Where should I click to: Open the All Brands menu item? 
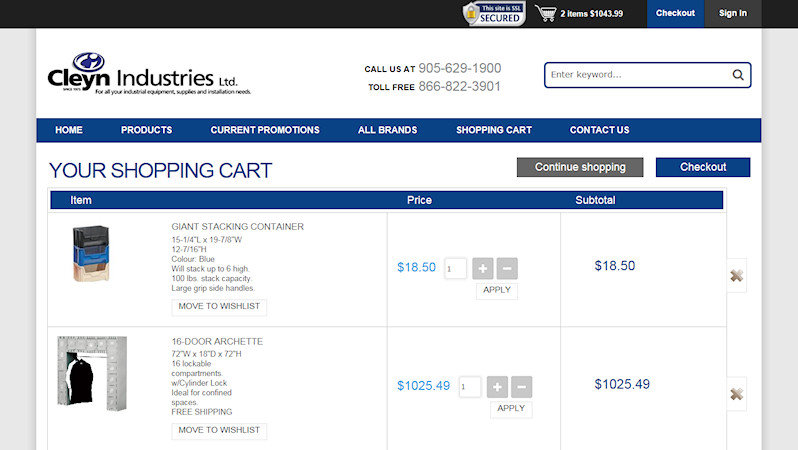pyautogui.click(x=387, y=130)
